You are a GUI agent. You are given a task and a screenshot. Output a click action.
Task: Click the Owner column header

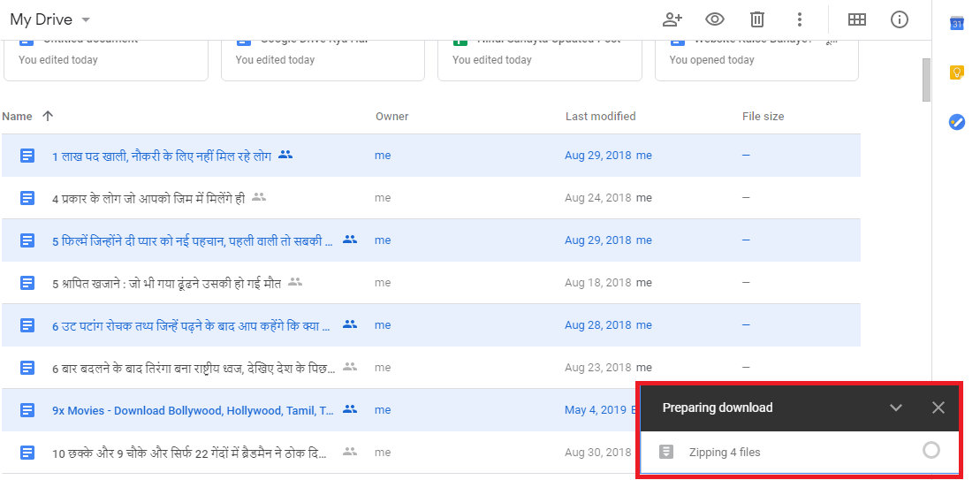pyautogui.click(x=391, y=117)
